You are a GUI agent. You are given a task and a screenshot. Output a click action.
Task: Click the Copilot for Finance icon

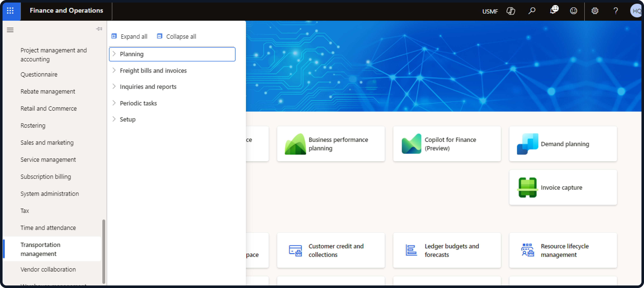(411, 144)
